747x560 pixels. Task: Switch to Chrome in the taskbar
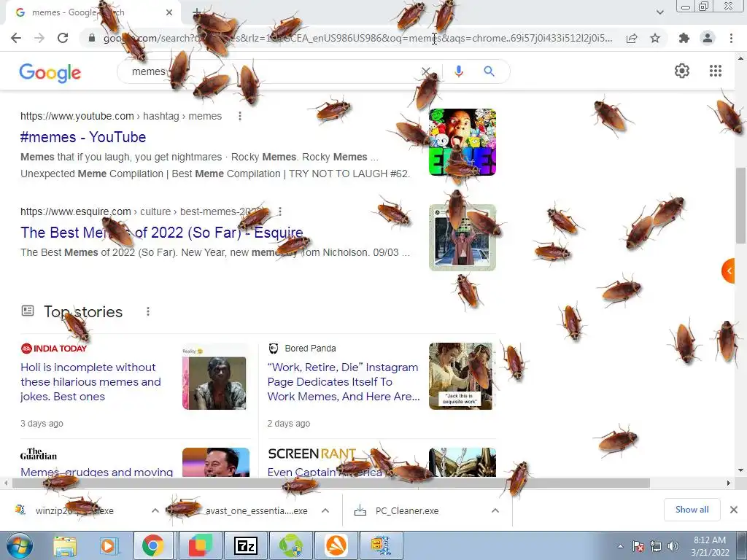(x=152, y=545)
